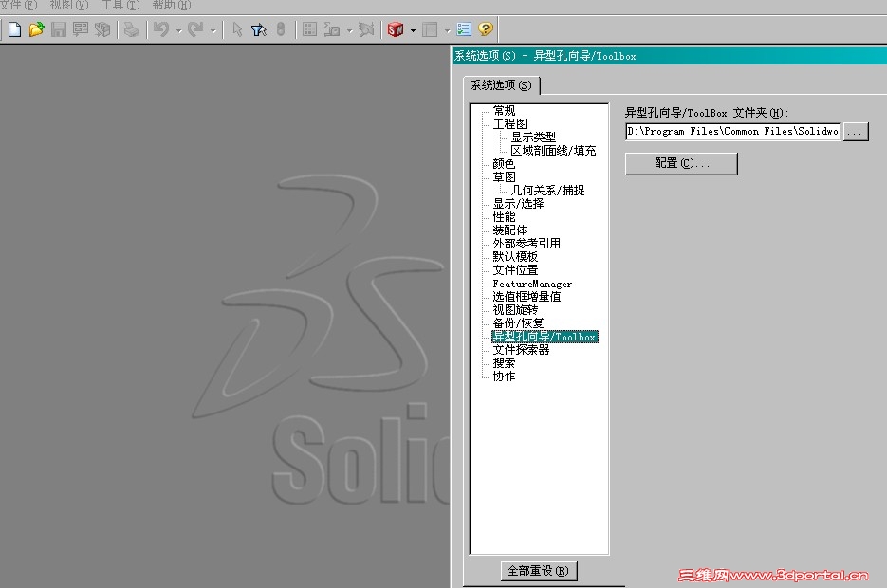
Task: Select FeatureManager in the options tree
Action: coord(532,284)
